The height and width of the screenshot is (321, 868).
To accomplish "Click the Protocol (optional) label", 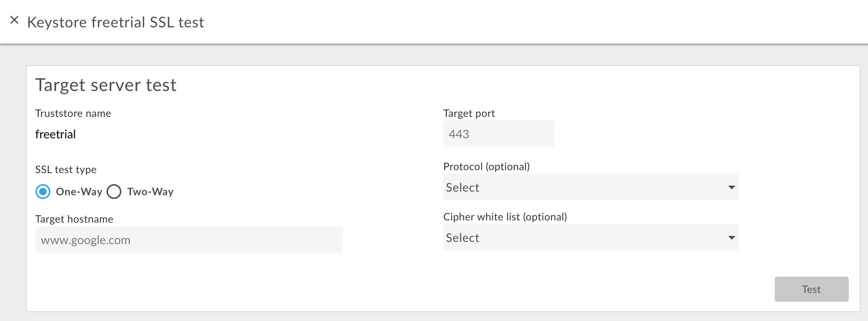I will [x=486, y=166].
